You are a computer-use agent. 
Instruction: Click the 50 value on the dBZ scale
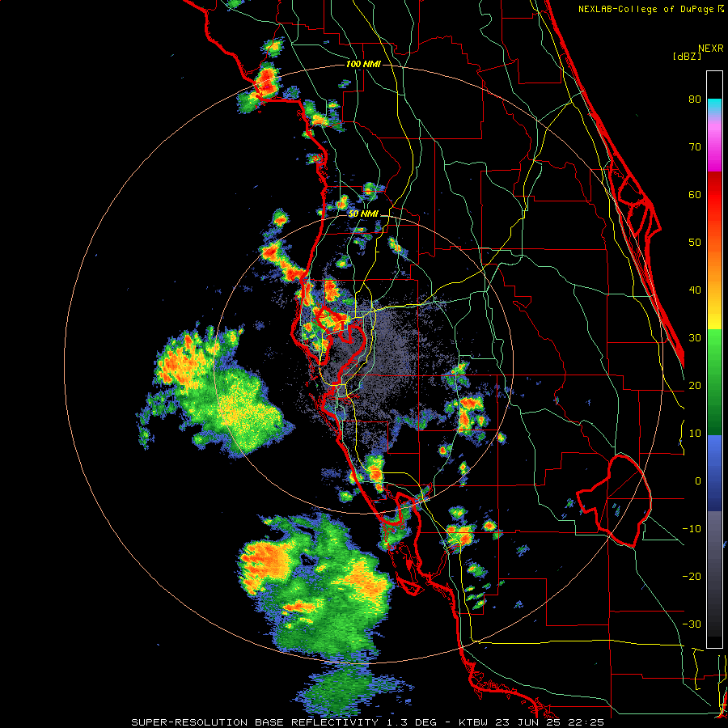point(695,243)
